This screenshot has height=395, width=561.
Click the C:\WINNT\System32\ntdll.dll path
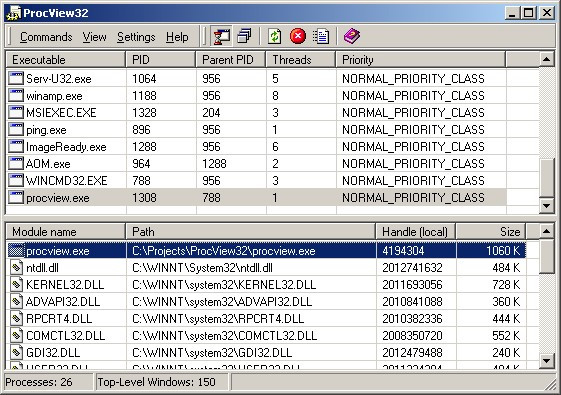[203, 268]
